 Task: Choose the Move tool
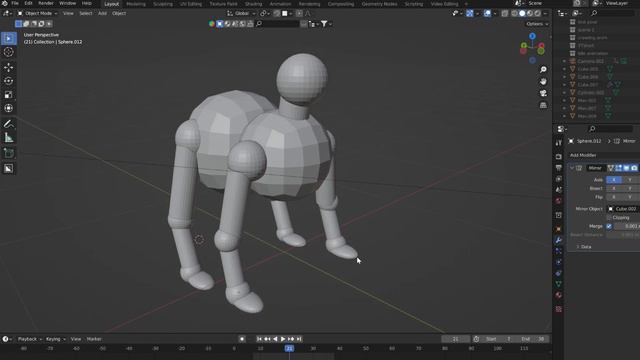9,67
